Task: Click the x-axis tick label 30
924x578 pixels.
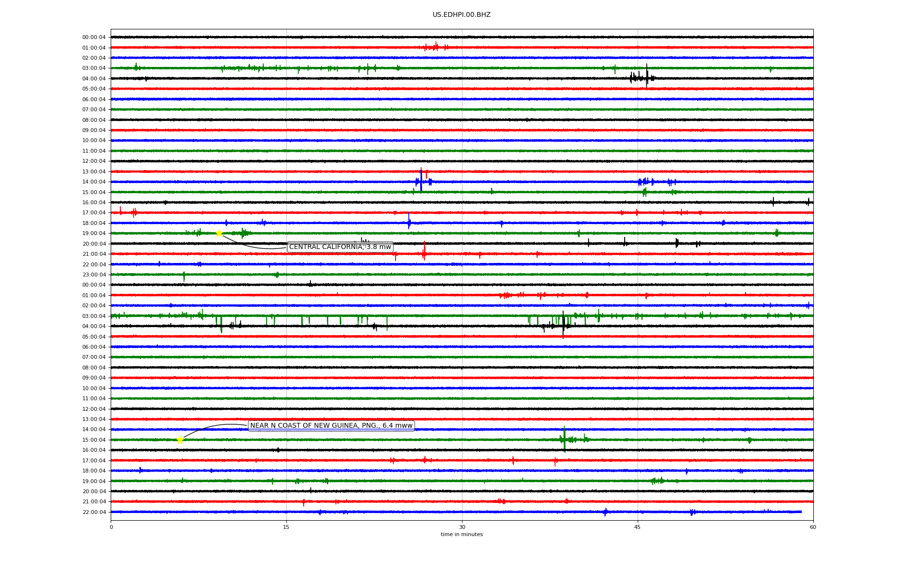Action: click(462, 527)
